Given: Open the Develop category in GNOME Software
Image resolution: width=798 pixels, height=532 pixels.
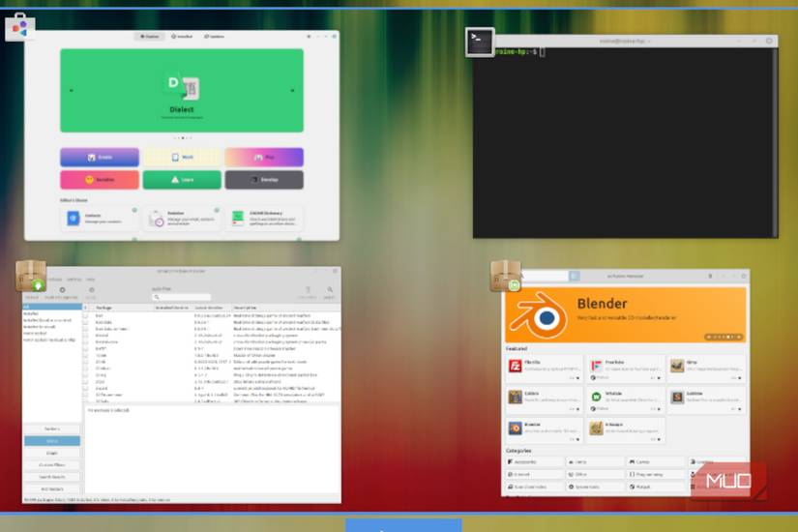Looking at the screenshot, I should [264, 180].
